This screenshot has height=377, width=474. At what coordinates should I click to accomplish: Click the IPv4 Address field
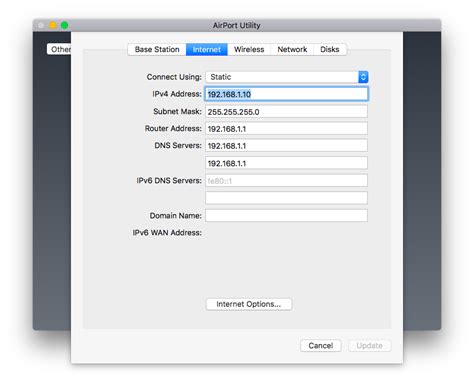click(x=286, y=94)
